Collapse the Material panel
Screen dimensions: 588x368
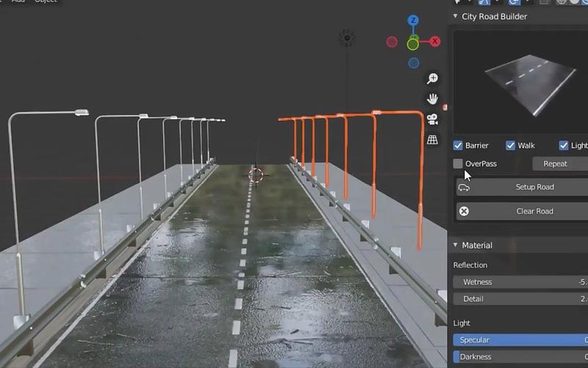click(x=455, y=245)
